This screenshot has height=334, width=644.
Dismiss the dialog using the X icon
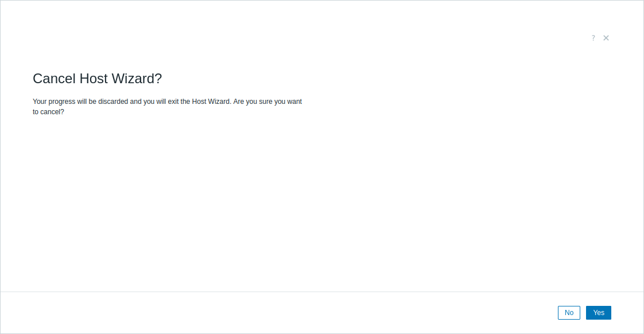[x=606, y=38]
